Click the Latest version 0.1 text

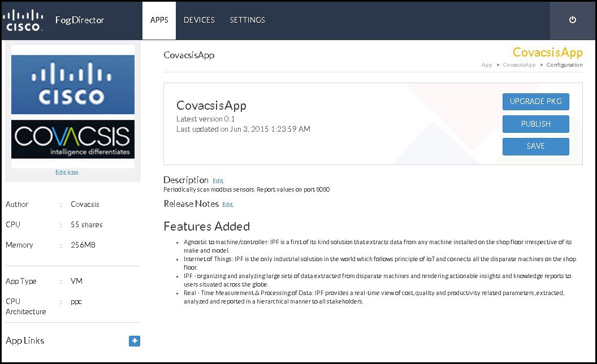point(205,119)
